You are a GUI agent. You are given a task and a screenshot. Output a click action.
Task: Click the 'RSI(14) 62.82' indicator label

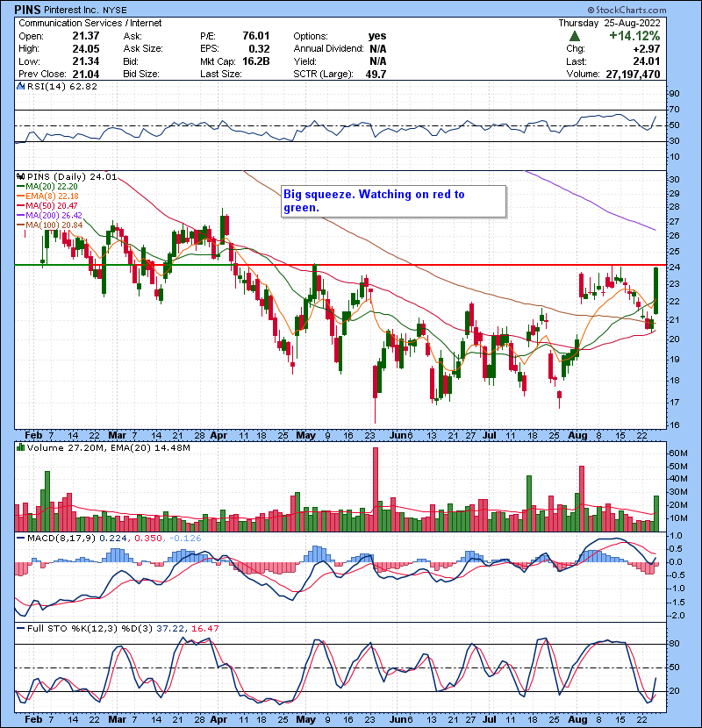click(x=62, y=86)
